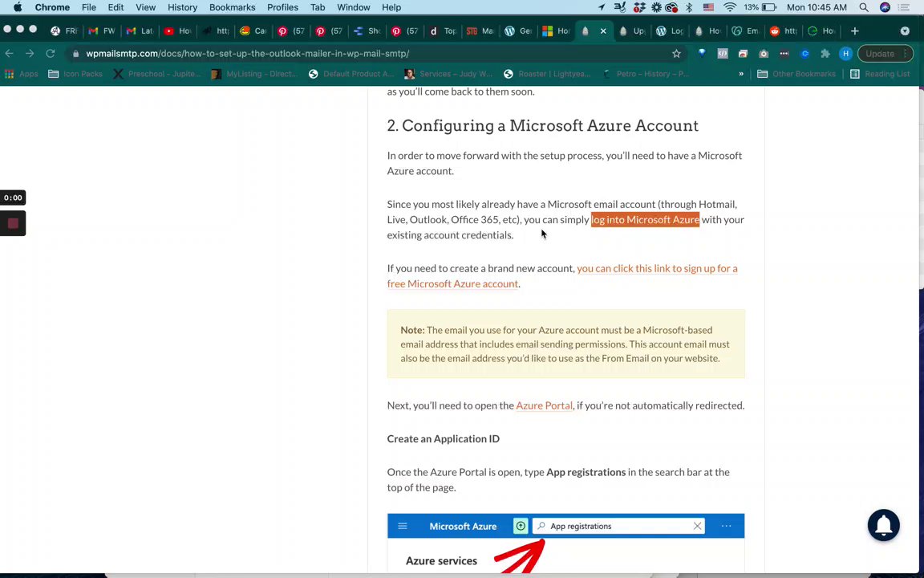Switch to the WordPress Log tab

[x=670, y=31]
